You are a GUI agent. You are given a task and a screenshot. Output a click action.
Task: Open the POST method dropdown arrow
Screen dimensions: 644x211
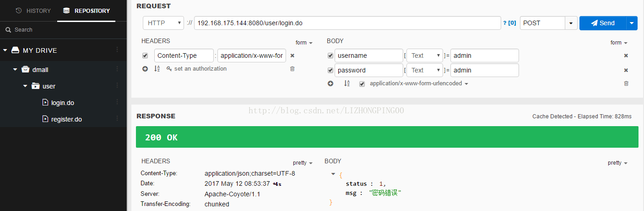[x=571, y=23]
